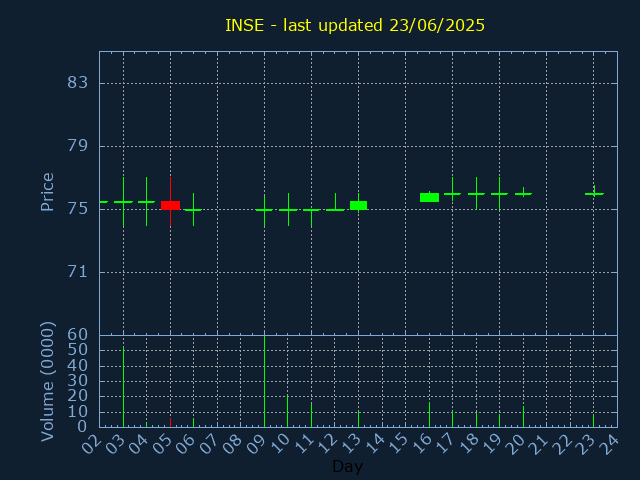Click the volume bar on day 17

pos(452,419)
